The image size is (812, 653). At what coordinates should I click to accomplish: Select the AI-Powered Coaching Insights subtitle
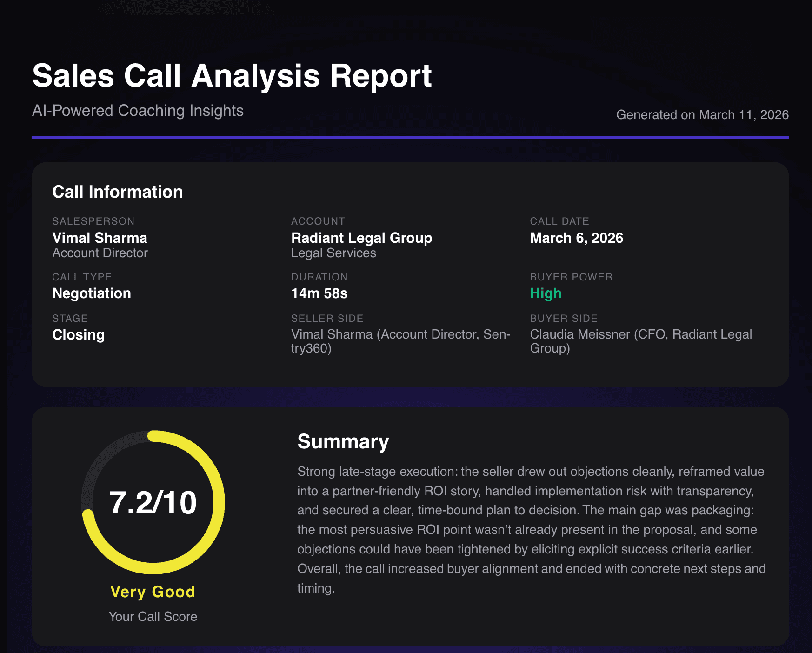137,111
